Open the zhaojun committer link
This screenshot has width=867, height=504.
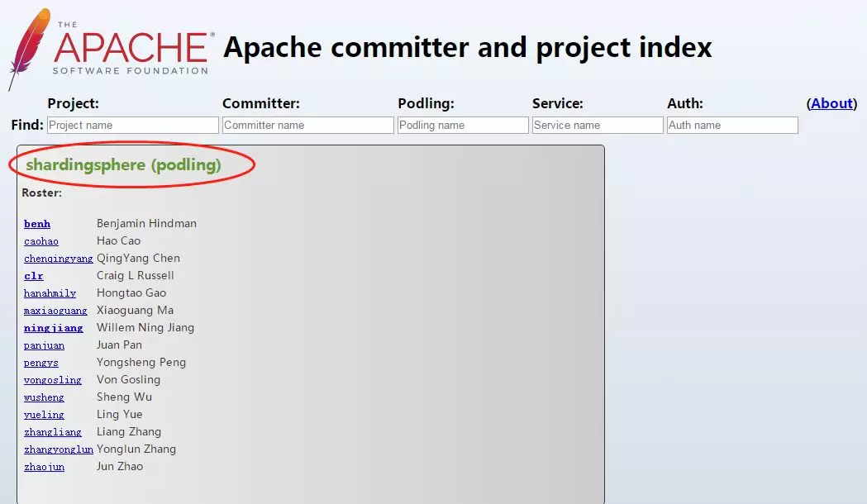click(x=44, y=467)
